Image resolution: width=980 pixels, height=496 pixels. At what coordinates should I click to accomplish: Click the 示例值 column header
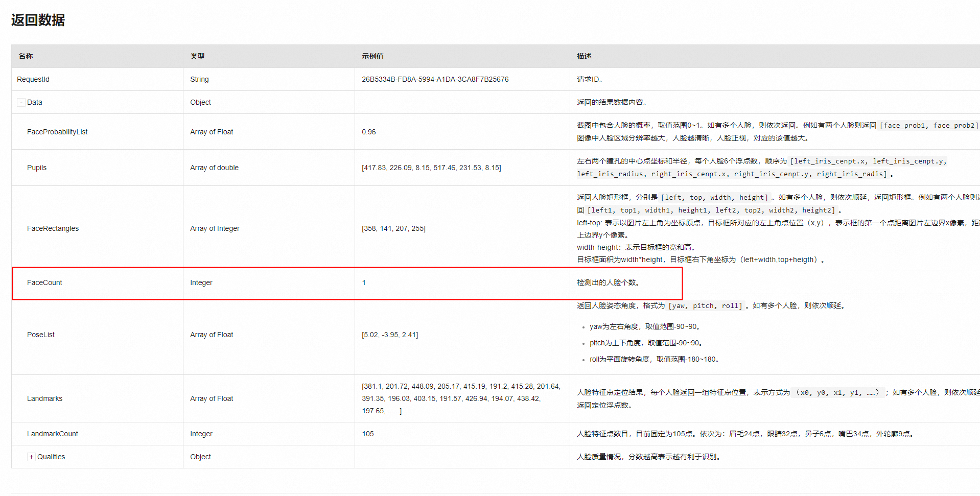tap(372, 56)
